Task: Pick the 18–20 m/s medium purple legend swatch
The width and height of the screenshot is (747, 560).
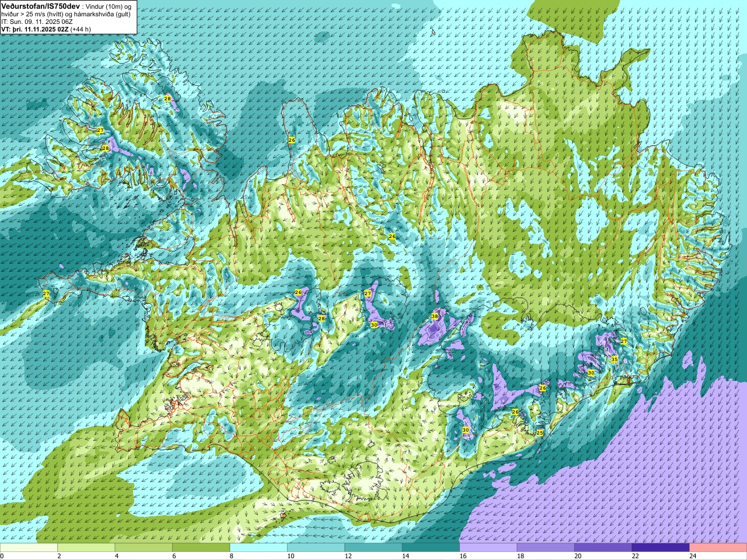Action: point(546,548)
